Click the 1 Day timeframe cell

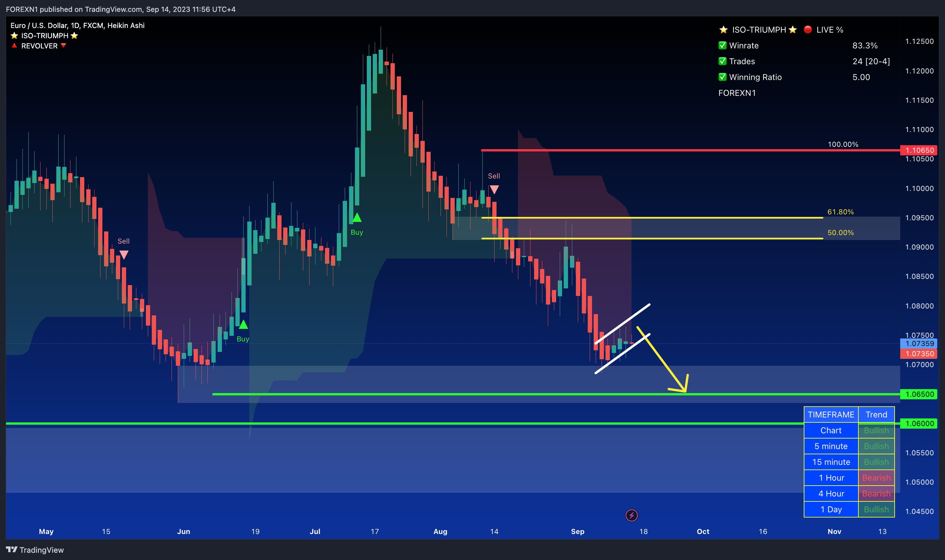pyautogui.click(x=831, y=509)
